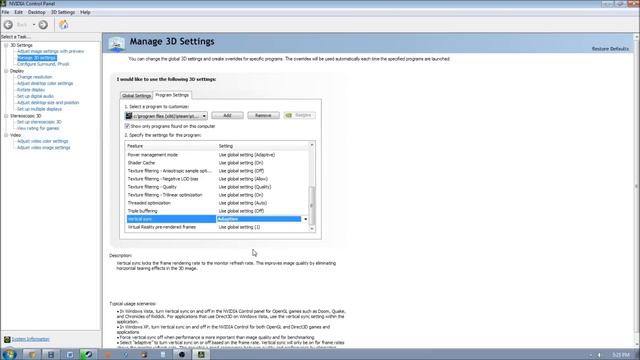Toggle Show only programs found on this computer
This screenshot has height=360, width=640.
click(127, 126)
